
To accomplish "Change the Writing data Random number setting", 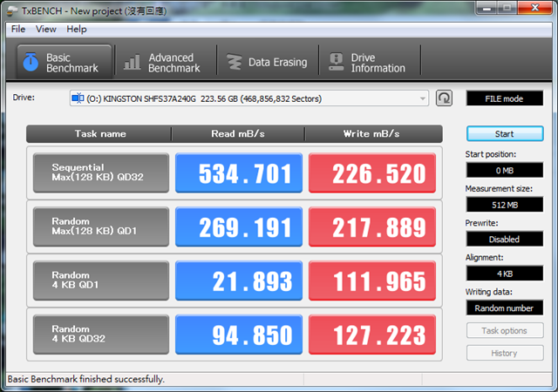I will (x=505, y=308).
